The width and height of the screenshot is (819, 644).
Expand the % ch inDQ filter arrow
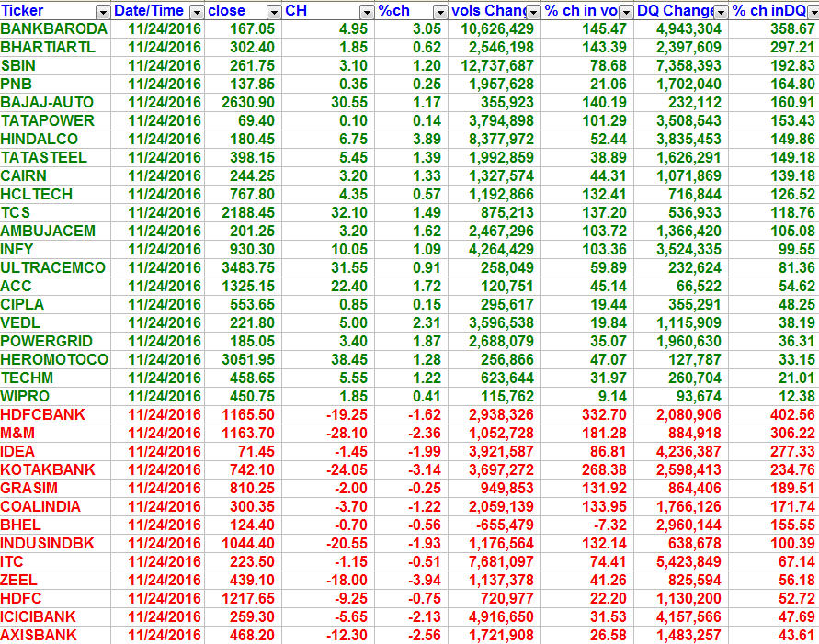[813, 11]
